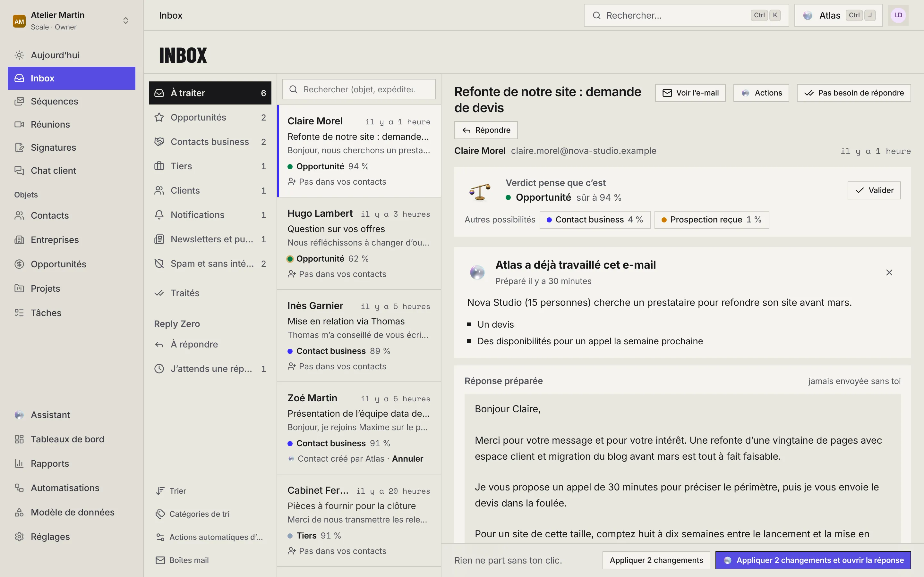Focus the Rechercher objet, expéditeur field

(x=359, y=89)
